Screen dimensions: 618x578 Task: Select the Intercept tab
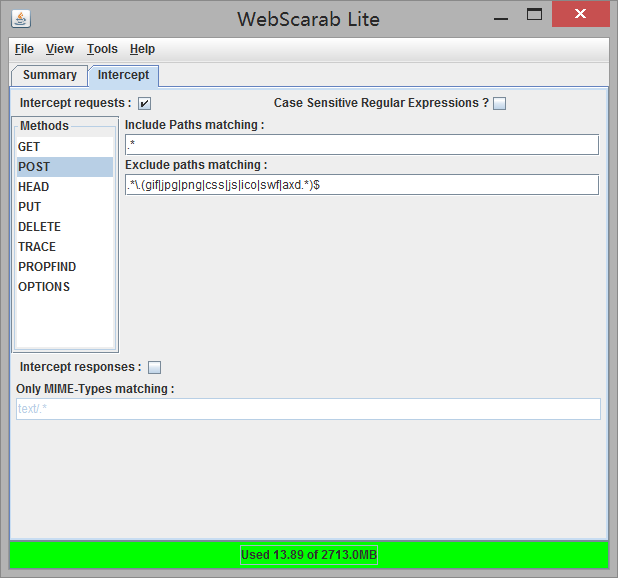(x=123, y=75)
